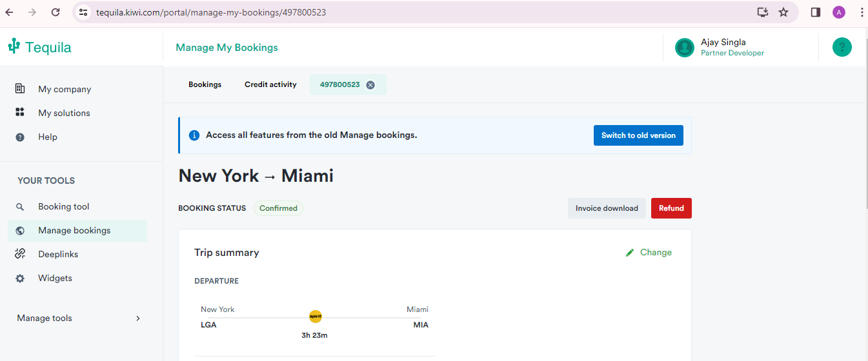The height and width of the screenshot is (361, 868).
Task: Click the Deeplinks chain icon
Action: pos(20,254)
